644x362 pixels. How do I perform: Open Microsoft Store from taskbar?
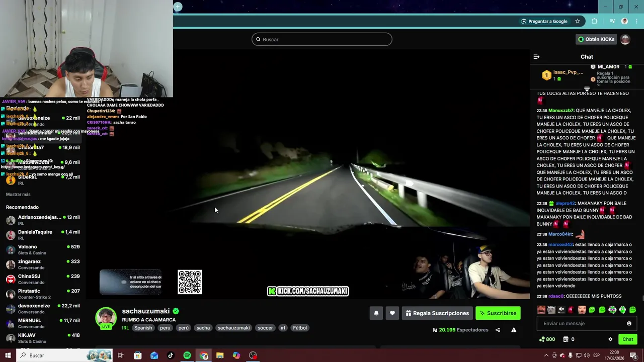click(137, 355)
